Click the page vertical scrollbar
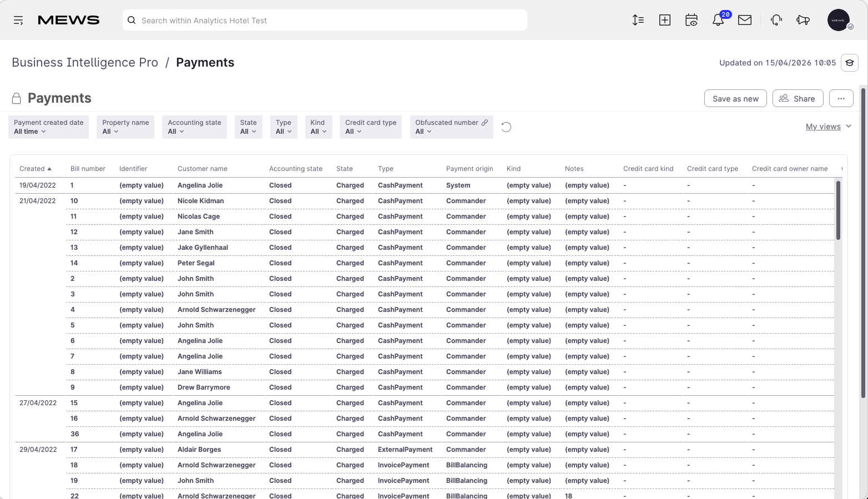868x499 pixels. tap(863, 243)
